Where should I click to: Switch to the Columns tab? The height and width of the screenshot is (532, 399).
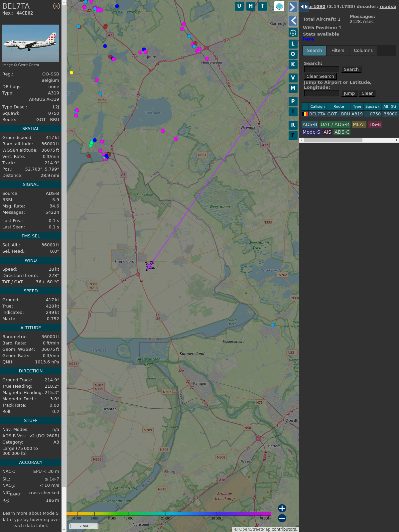point(363,51)
